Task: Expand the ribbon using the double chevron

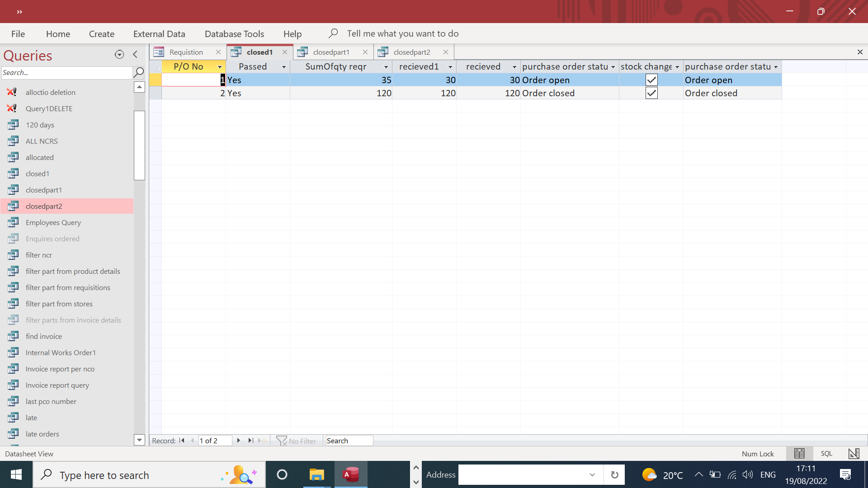Action: pyautogui.click(x=19, y=12)
